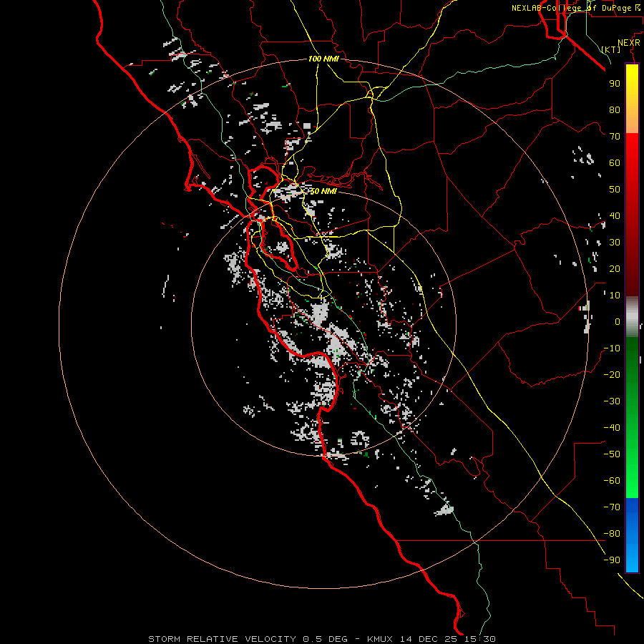
Task: Click the "100 NMI" range ring label
Action: pos(323,59)
